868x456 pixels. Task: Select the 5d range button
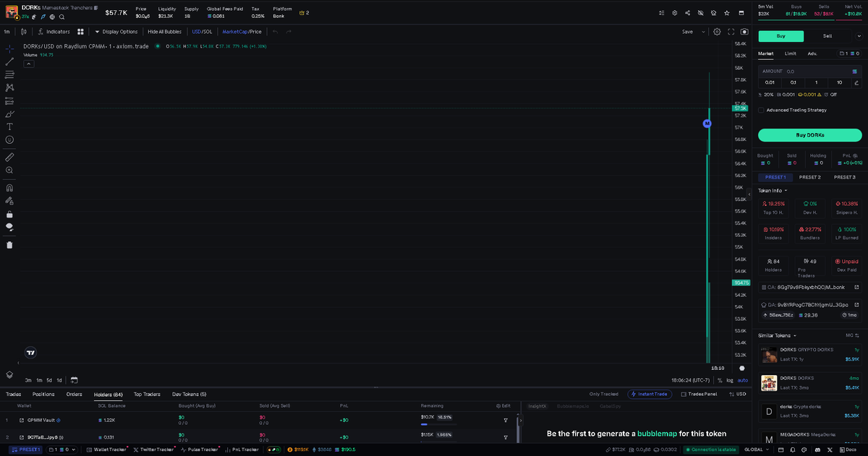(49, 380)
